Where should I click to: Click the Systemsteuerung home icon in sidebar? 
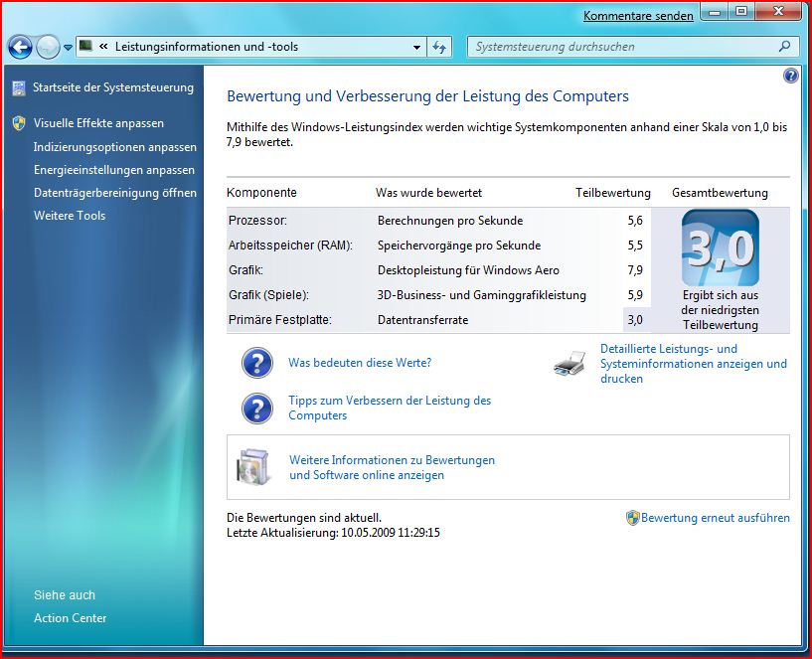pos(19,88)
